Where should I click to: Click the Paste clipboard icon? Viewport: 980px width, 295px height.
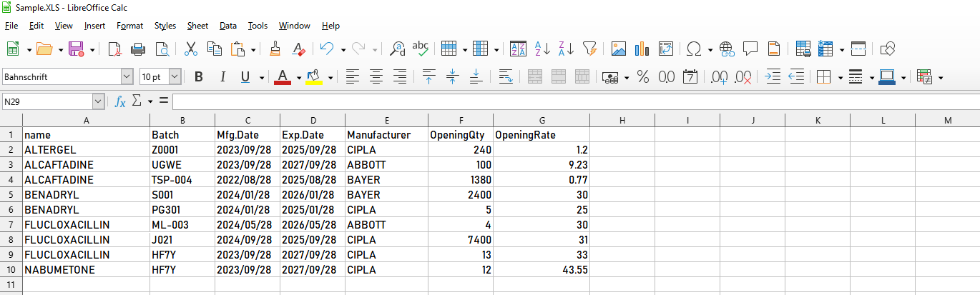tap(238, 49)
